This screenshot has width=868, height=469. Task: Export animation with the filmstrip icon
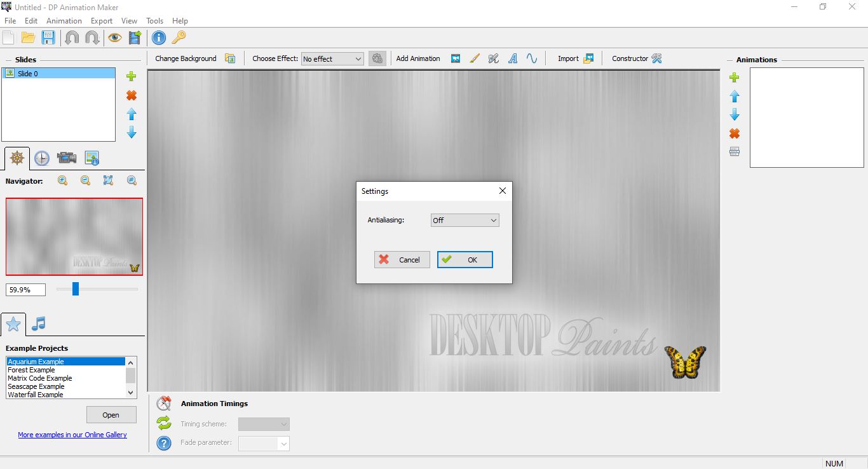[135, 37]
